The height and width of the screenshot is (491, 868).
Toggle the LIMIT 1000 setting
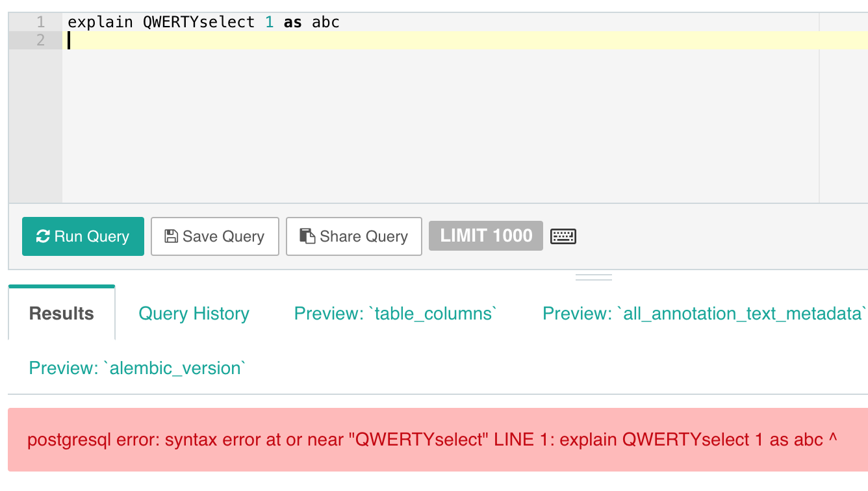click(486, 235)
